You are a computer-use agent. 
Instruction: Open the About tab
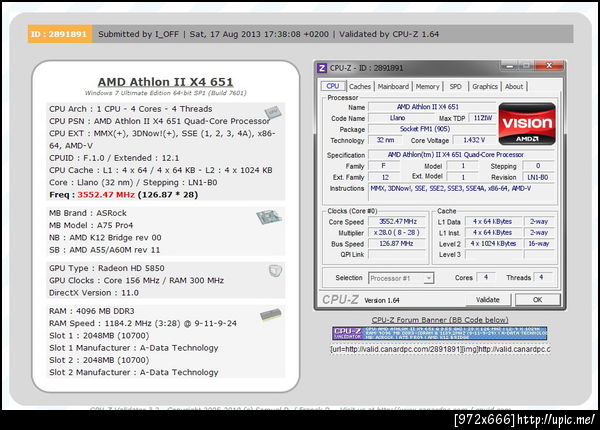tap(514, 86)
